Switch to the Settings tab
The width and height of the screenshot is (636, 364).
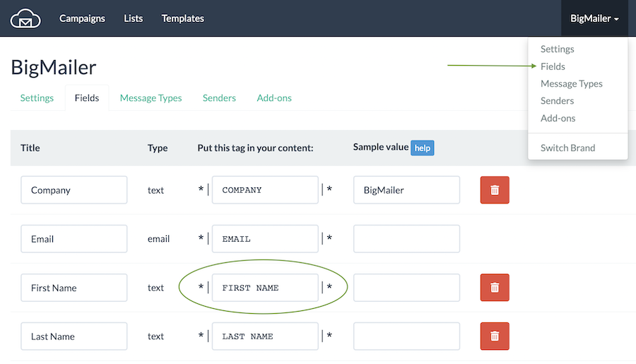(x=37, y=98)
